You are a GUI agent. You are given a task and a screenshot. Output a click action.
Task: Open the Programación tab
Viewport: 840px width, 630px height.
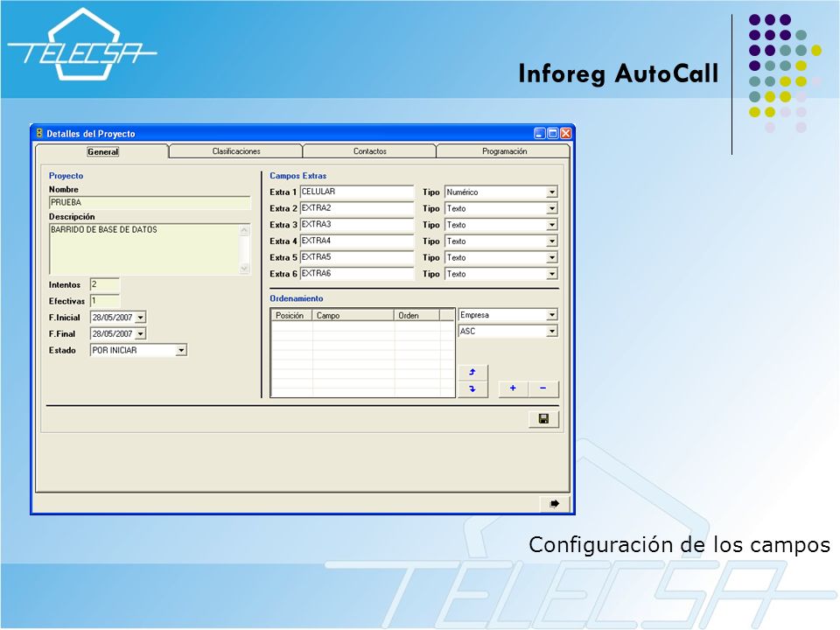(504, 151)
